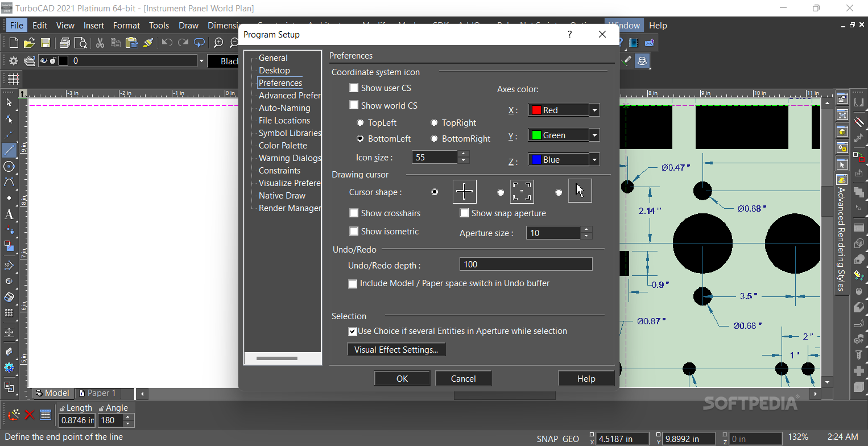Enable Show world CS checkbox
This screenshot has height=446, width=868.
(354, 105)
